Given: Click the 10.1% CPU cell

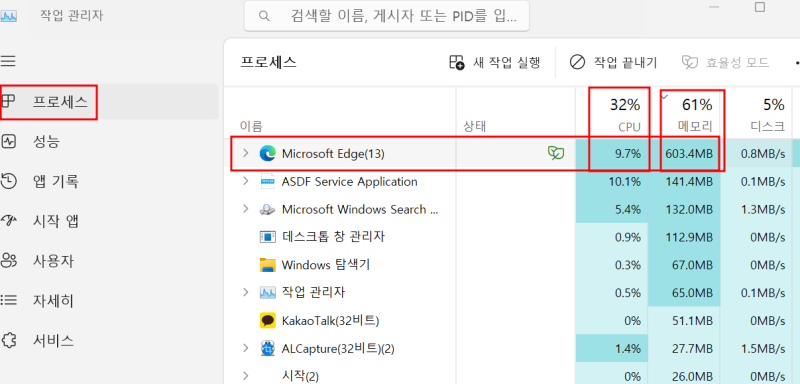Looking at the screenshot, I should pos(612,182).
